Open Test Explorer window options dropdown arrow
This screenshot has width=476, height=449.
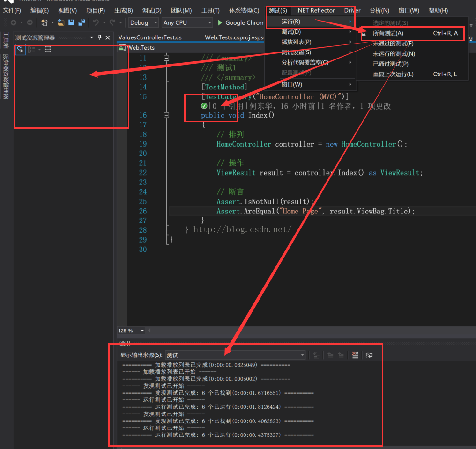pos(92,37)
